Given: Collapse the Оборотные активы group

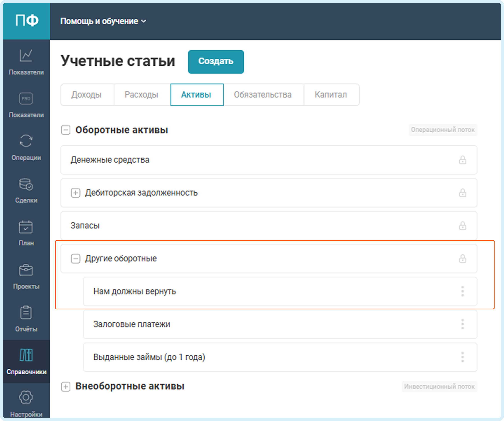Looking at the screenshot, I should pyautogui.click(x=66, y=130).
